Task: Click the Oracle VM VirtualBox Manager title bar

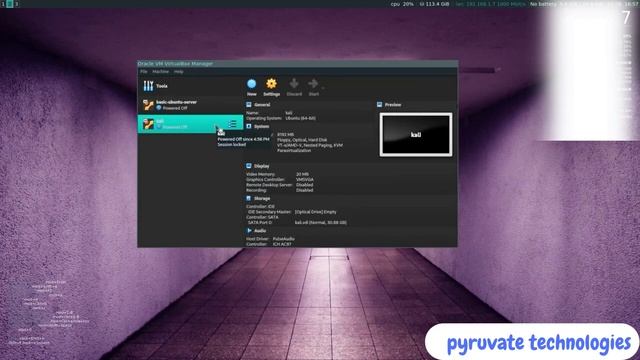Action: (298, 64)
